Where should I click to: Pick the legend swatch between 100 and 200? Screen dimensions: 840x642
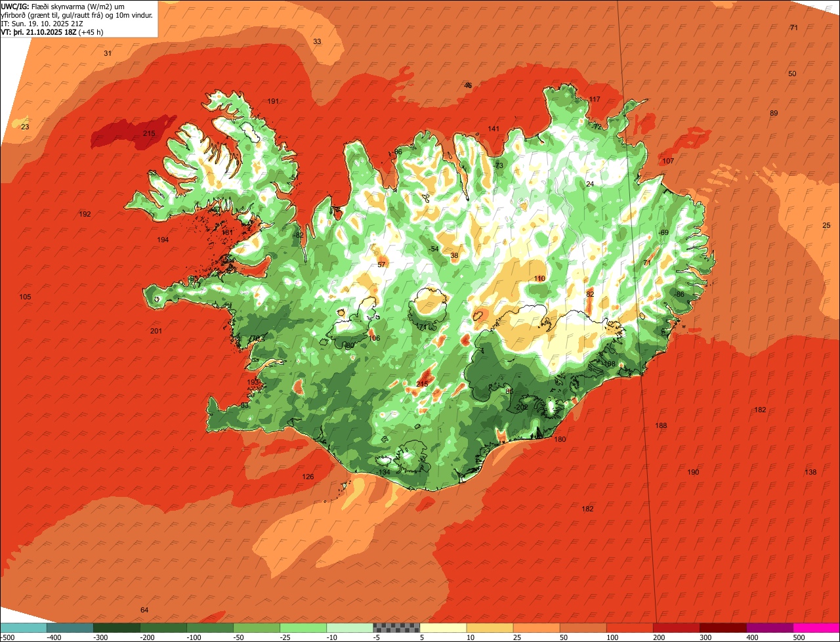[630, 628]
